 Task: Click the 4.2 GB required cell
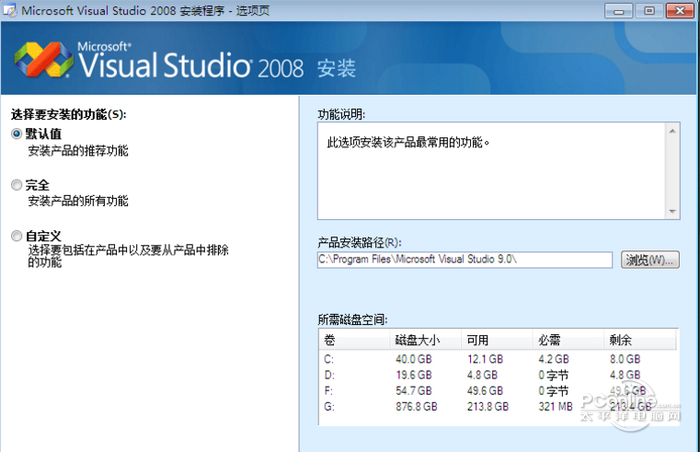pos(554,359)
